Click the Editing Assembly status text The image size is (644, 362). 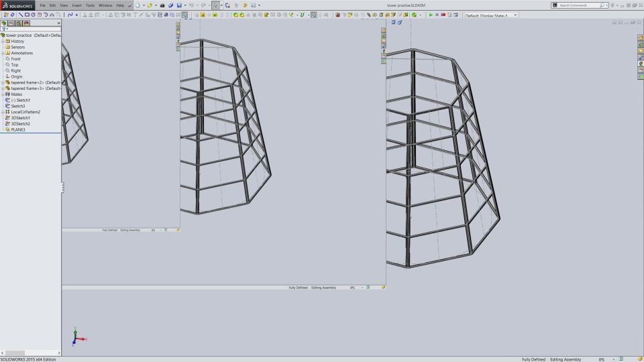[566, 359]
